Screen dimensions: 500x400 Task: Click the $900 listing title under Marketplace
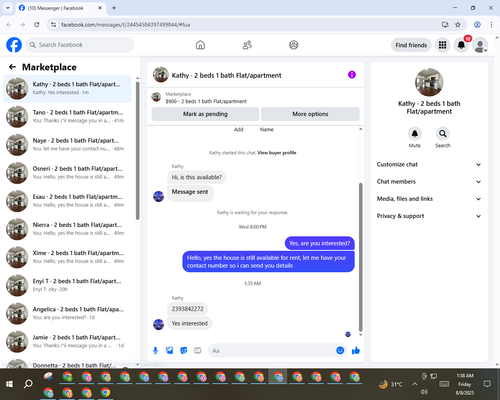click(x=206, y=101)
